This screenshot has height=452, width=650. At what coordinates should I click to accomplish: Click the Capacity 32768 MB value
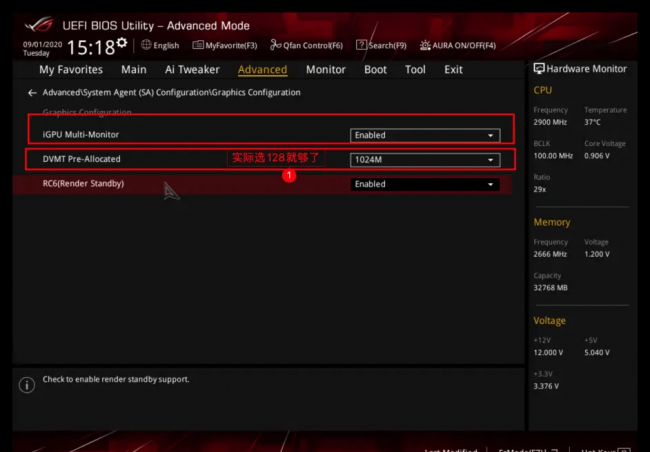point(550,288)
